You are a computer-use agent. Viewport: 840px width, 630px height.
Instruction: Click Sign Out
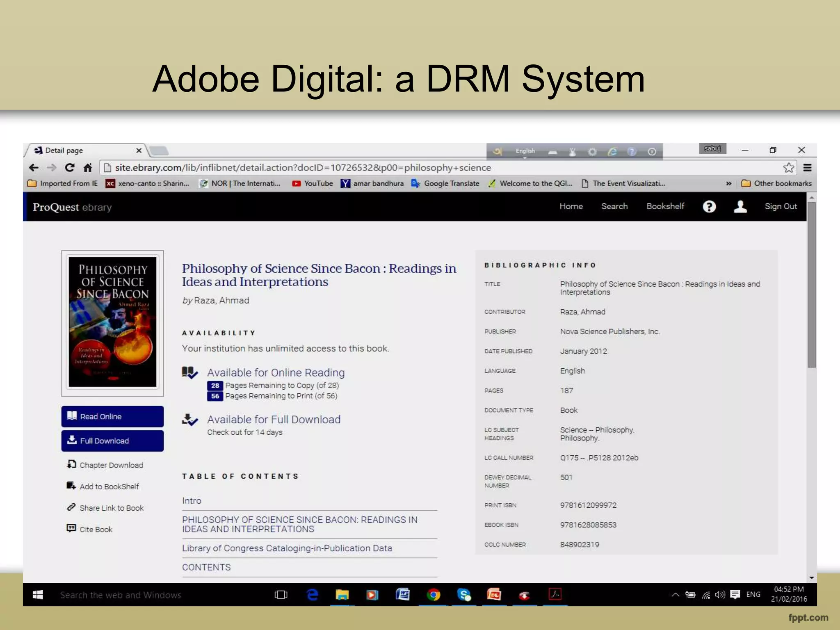[x=781, y=206]
